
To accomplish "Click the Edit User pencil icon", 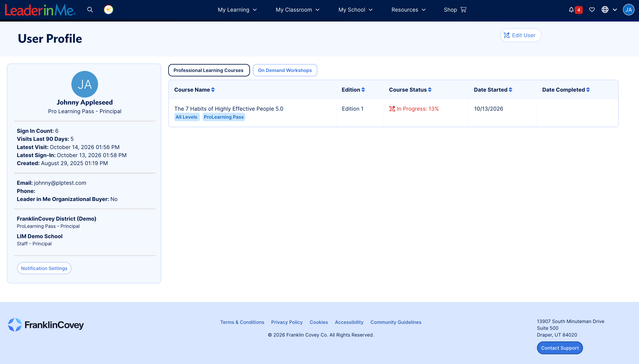I will click(507, 35).
